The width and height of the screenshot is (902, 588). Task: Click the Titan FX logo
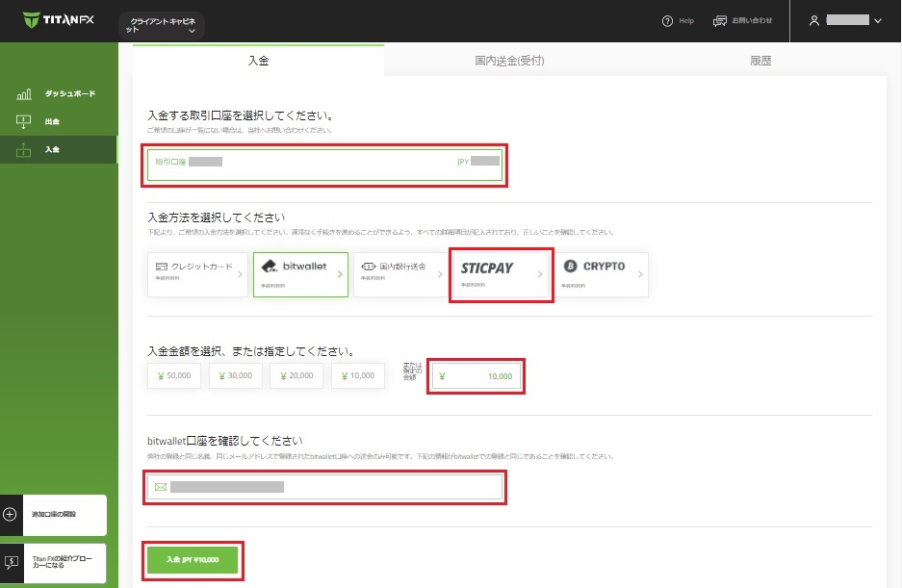point(58,20)
